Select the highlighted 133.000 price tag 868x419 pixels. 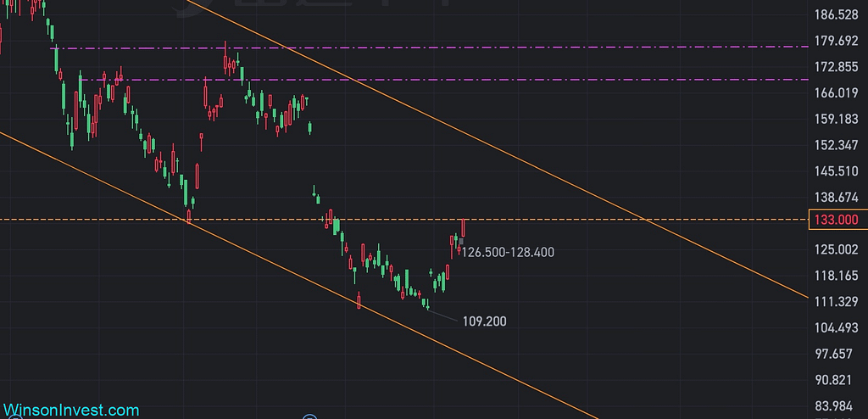[x=836, y=220]
